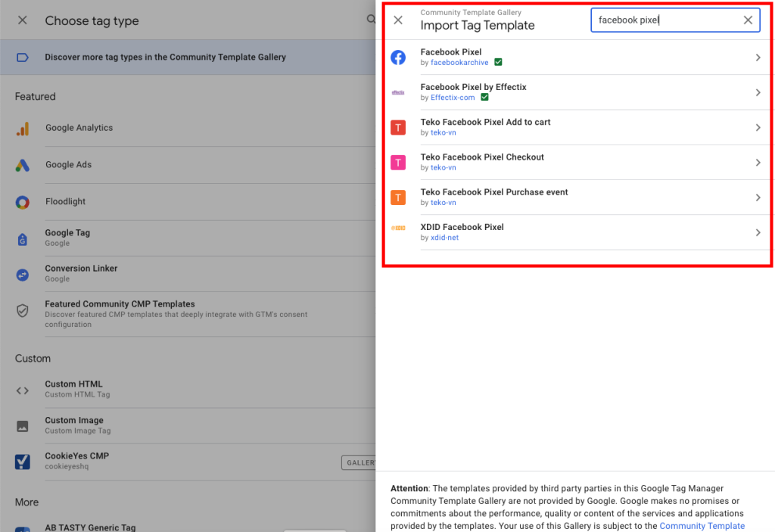This screenshot has height=532, width=775.
Task: Click the CMP shield icon
Action: [x=22, y=310]
